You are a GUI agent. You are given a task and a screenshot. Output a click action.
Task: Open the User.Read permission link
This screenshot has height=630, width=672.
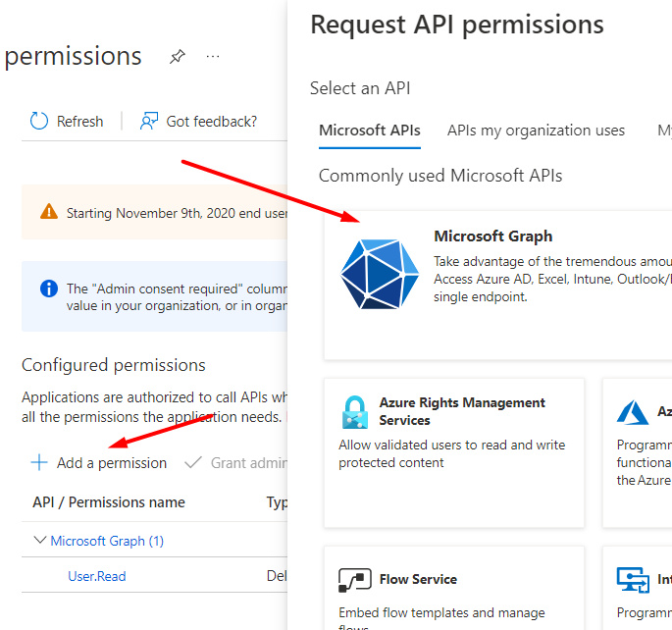[x=97, y=576]
